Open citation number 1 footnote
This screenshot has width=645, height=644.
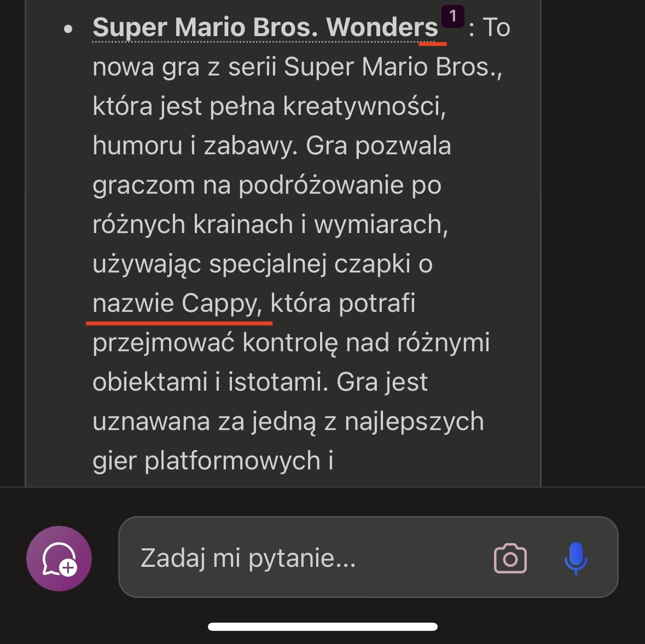click(x=452, y=16)
